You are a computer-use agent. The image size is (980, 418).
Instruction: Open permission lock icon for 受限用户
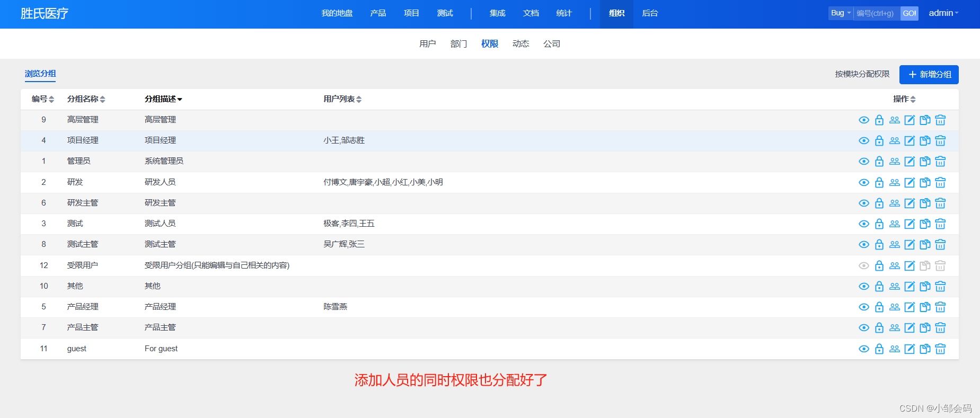(879, 266)
